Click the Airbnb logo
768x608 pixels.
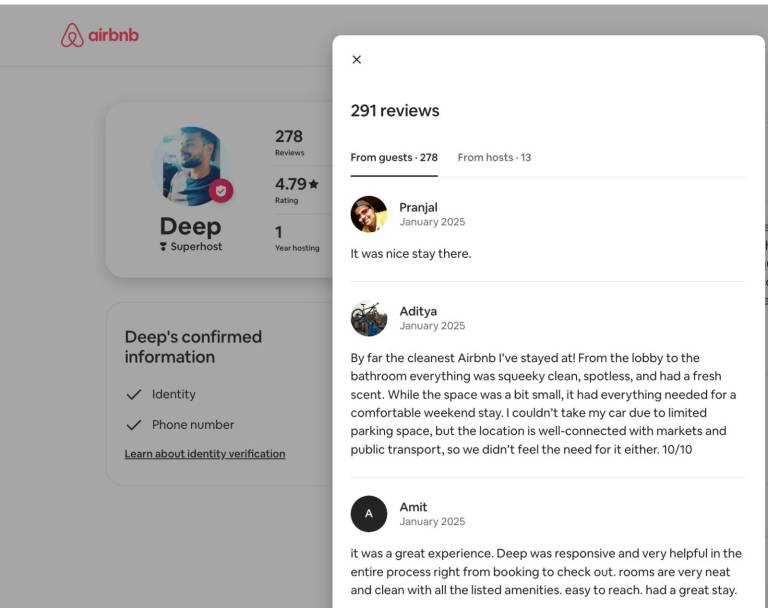[100, 36]
